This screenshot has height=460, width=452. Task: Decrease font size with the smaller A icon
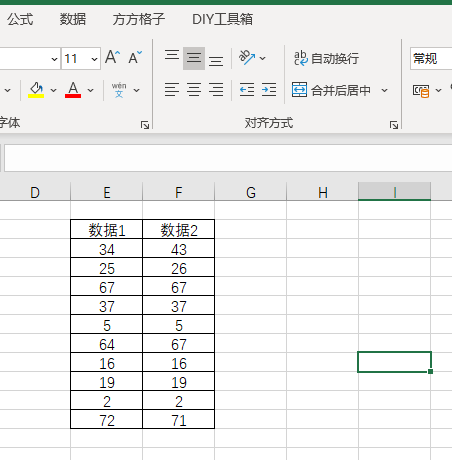(135, 58)
